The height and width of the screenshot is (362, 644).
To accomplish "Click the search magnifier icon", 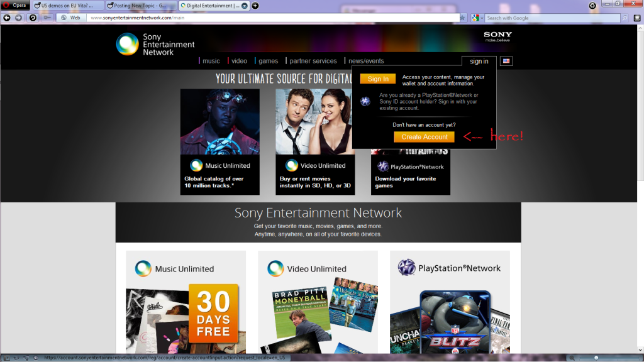I will (625, 18).
